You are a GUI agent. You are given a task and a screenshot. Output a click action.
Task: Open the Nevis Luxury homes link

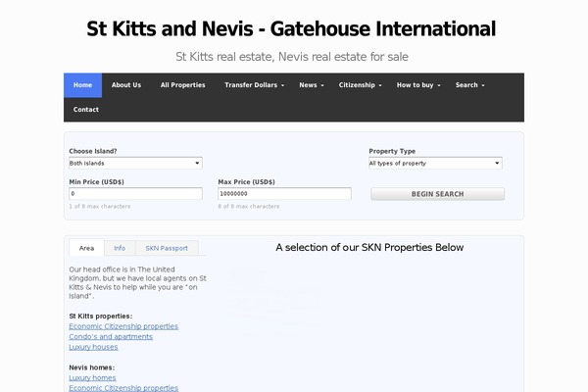92,377
